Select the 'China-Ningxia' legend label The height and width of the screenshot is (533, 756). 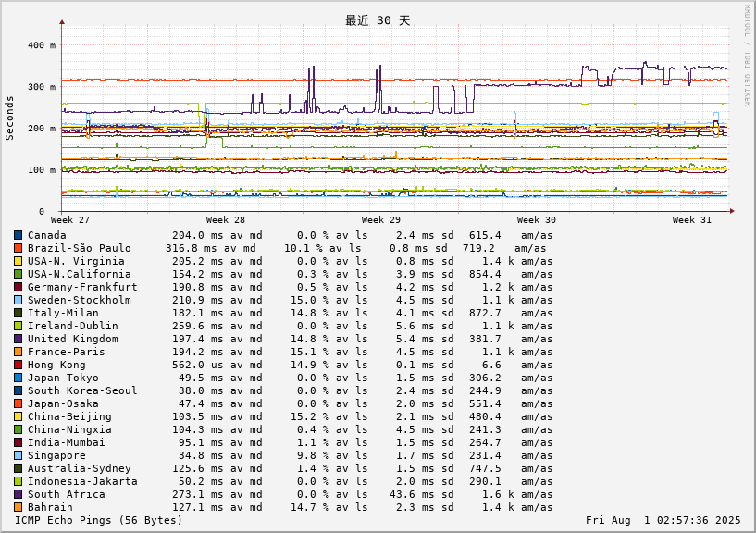(69, 429)
